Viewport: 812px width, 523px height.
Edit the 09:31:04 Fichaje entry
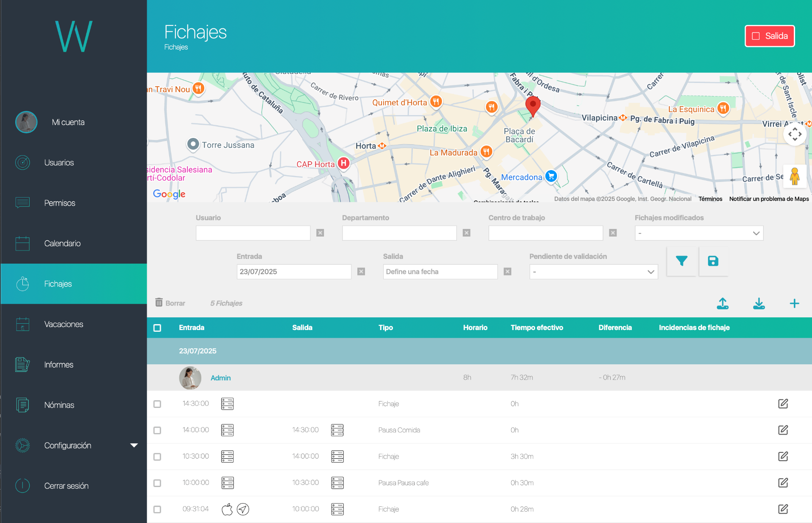[x=783, y=509]
